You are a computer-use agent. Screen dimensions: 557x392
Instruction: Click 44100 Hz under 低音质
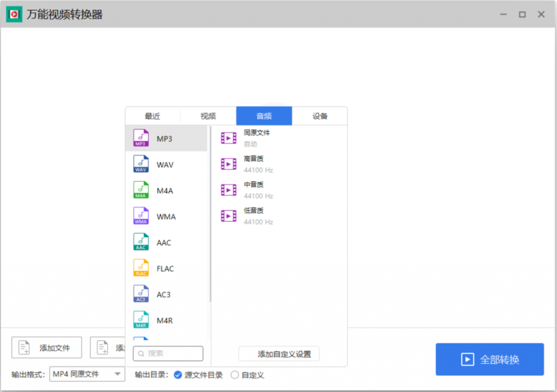tap(258, 222)
